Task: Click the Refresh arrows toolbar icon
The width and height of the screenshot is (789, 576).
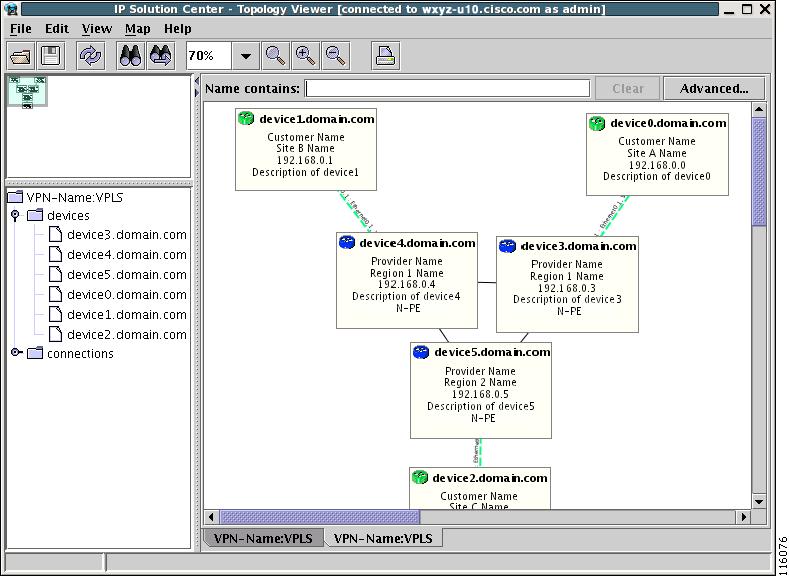Action: (x=91, y=55)
